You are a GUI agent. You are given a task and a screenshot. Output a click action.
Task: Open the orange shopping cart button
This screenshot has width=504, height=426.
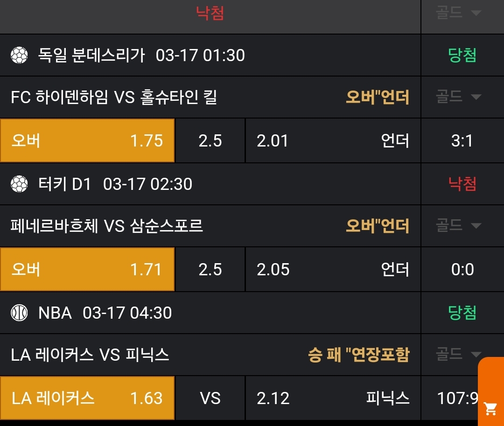[490, 408]
